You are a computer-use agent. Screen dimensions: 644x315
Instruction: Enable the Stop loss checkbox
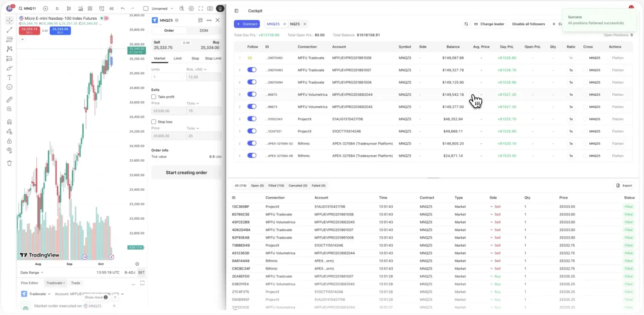[x=154, y=122]
